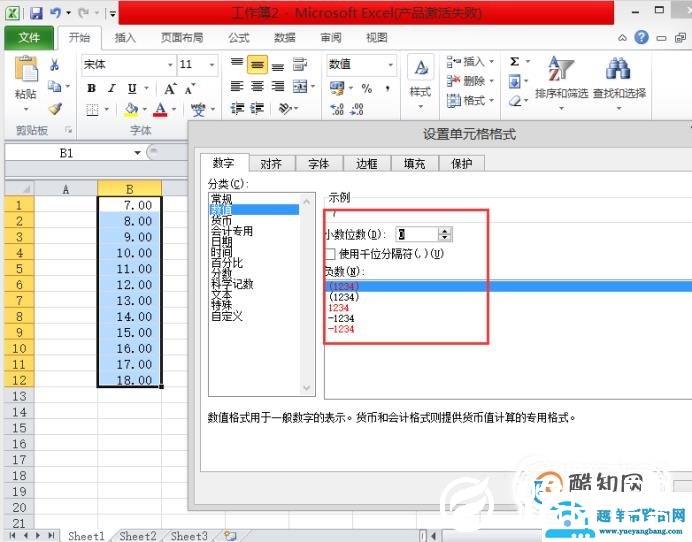Viewport: 692px width, 542px height.
Task: Toggle Italic formatting
Action: 112,88
